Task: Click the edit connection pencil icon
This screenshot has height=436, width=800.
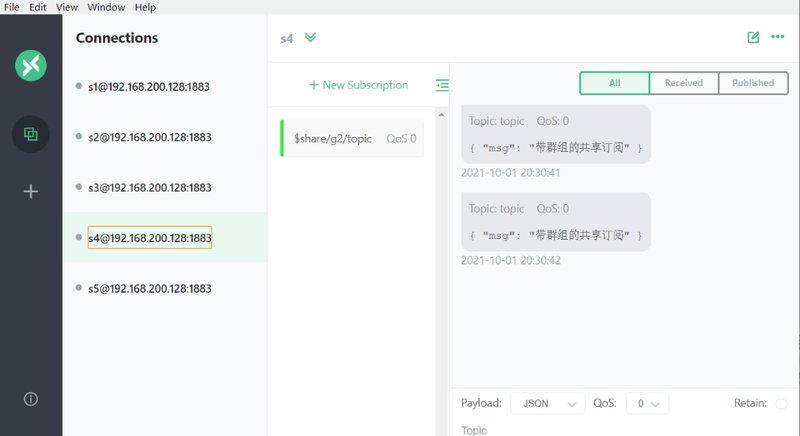Action: (753, 37)
